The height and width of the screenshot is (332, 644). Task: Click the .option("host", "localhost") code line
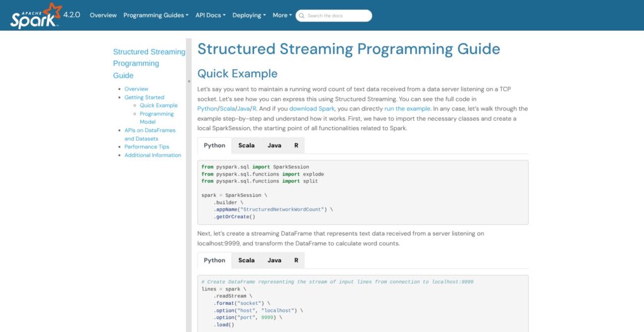[258, 311]
